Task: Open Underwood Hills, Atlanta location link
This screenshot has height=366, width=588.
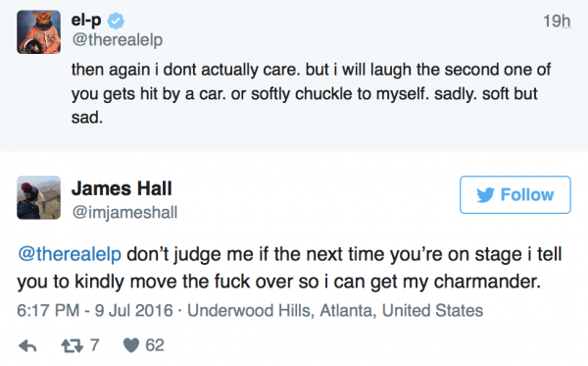Action: click(x=335, y=310)
